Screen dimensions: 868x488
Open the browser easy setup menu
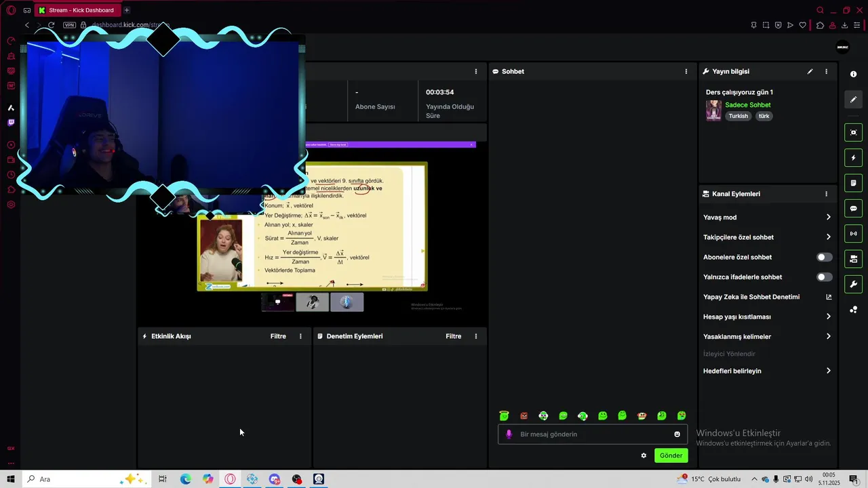[857, 25]
